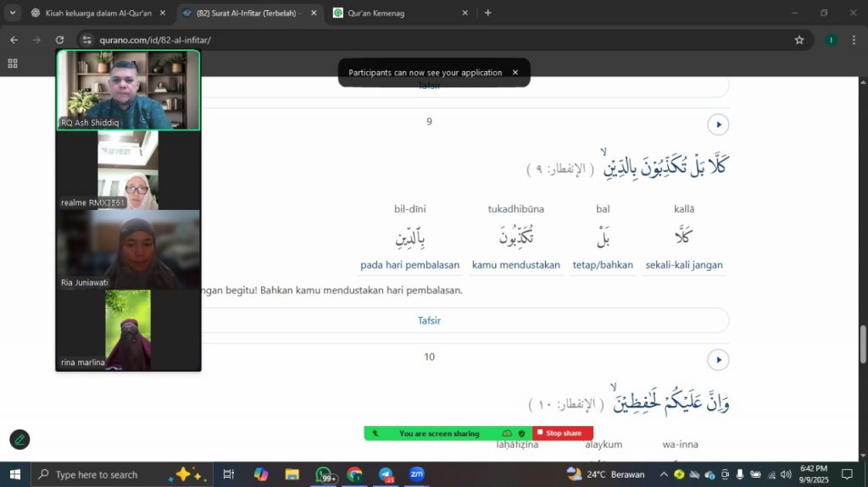Play audio for verse 10
Viewport: 868px width, 487px height.
tap(718, 361)
